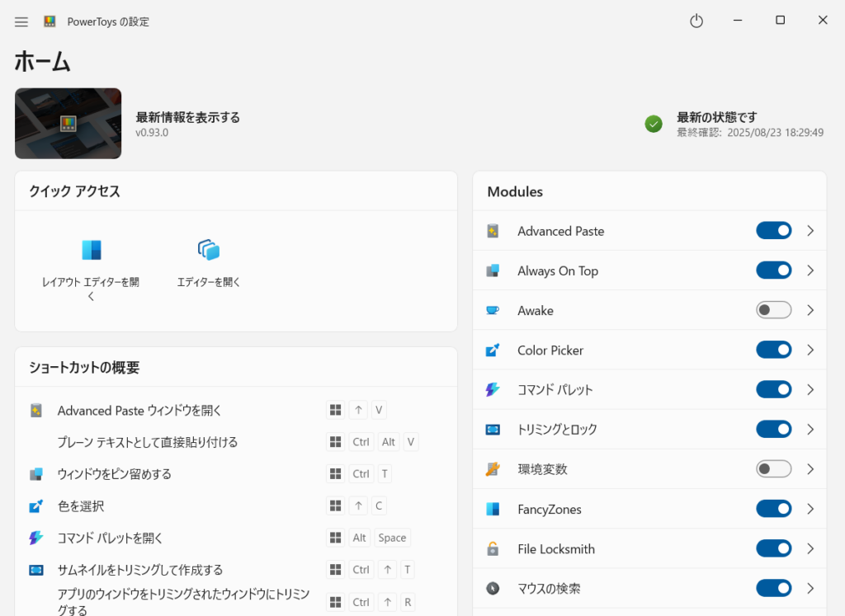Open the hamburger navigation menu
This screenshot has width=845, height=616.
click(21, 21)
